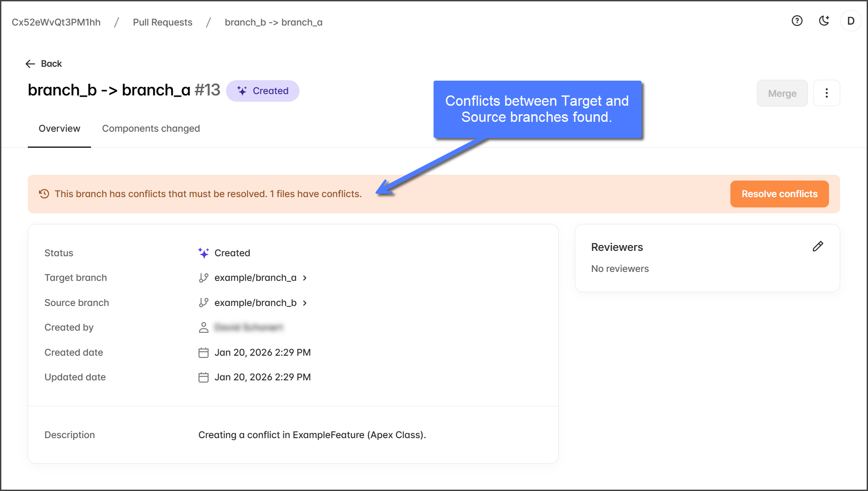Toggle dark mode moon icon
Viewport: 868px width, 491px height.
(824, 21)
